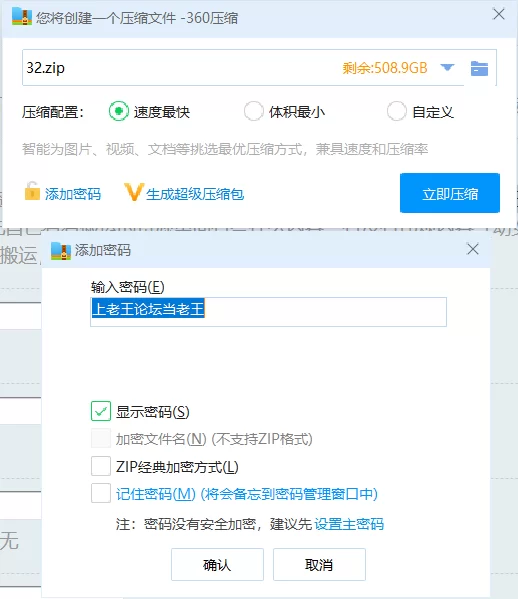Screen dimensions: 518x599
Task: Click the 输入密码 text field
Action: click(269, 312)
